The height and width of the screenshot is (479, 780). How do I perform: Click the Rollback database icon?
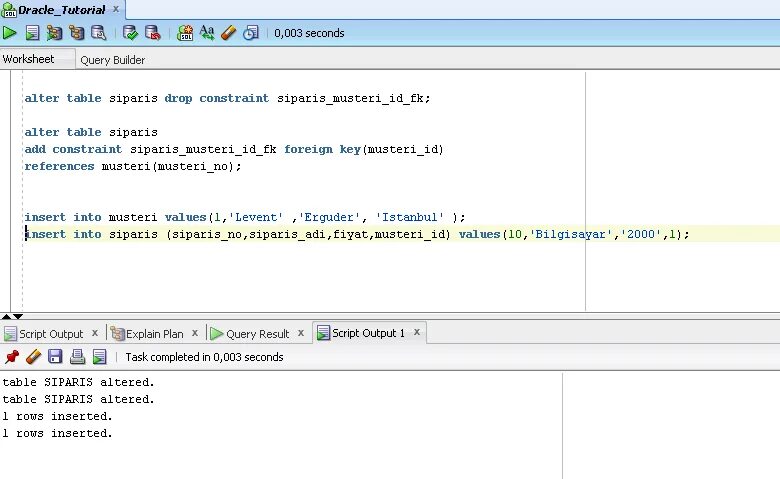pos(152,33)
